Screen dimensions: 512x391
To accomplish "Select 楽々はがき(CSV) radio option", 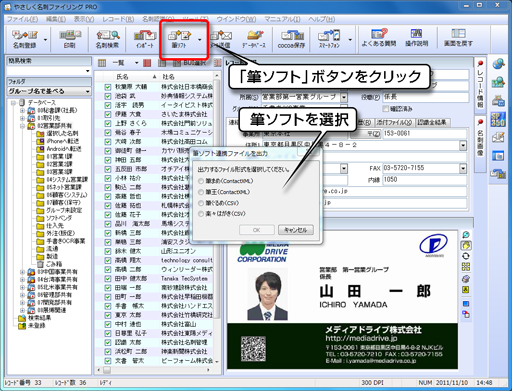I will 201,214.
